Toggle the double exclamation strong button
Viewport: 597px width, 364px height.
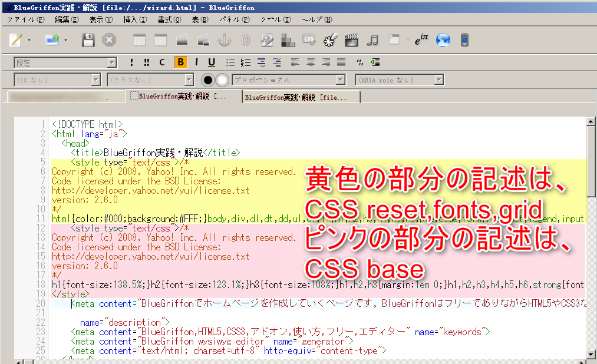(x=147, y=62)
